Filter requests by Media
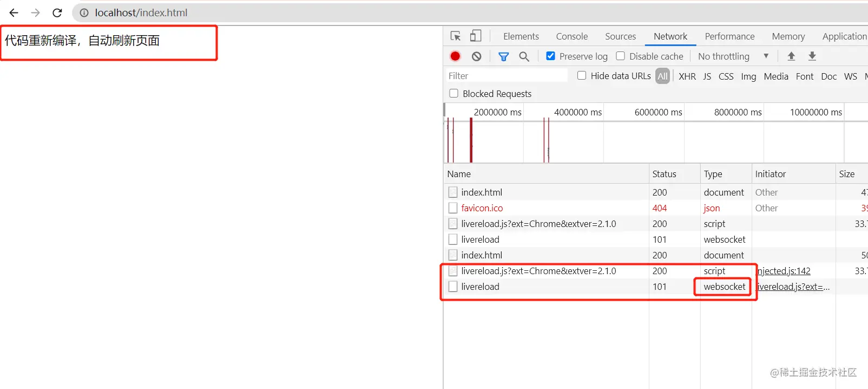This screenshot has width=868, height=389. click(x=776, y=76)
